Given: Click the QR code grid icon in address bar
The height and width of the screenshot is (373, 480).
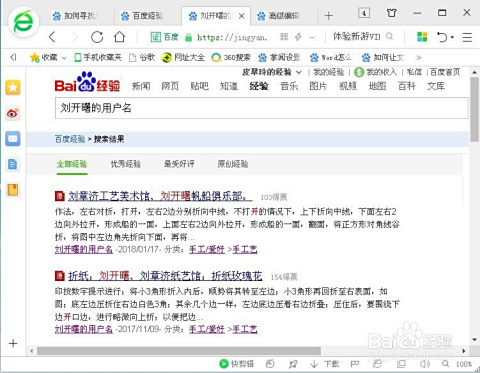Looking at the screenshot, I should (x=284, y=37).
